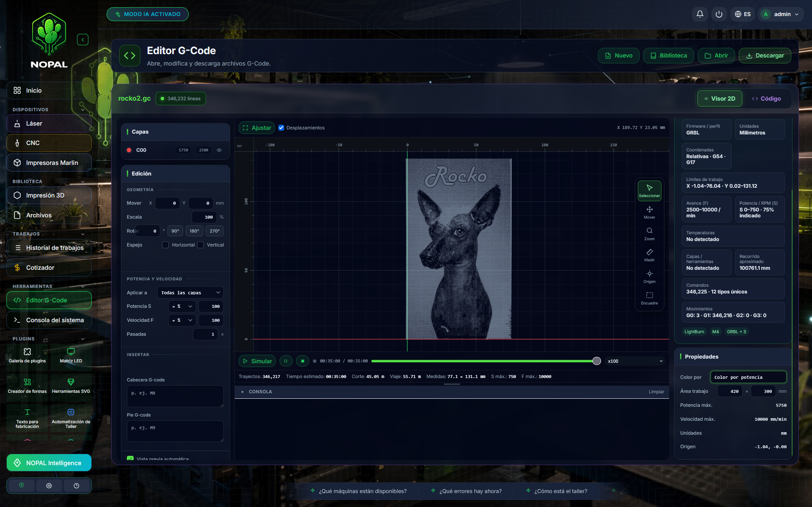Open Láser in sidebar
Screen dimensions: 812x507
point(49,123)
